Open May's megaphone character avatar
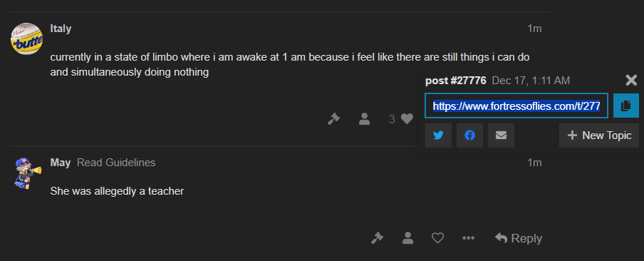The height and width of the screenshot is (261, 644). [26, 173]
